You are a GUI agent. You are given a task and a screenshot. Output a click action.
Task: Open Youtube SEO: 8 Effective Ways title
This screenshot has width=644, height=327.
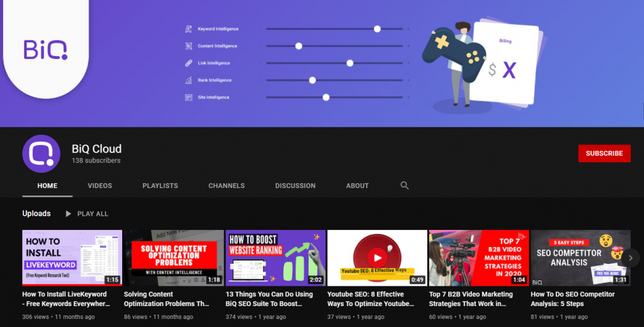371,299
